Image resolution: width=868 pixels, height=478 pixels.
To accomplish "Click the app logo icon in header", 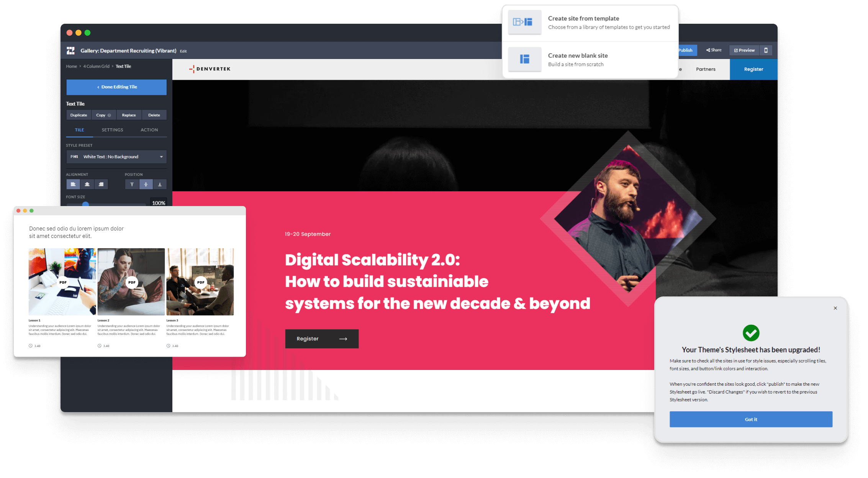I will point(70,51).
